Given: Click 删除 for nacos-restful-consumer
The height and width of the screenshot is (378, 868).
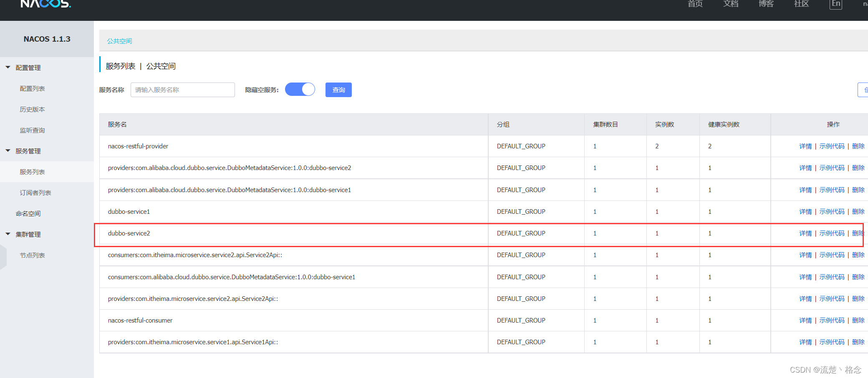Looking at the screenshot, I should pyautogui.click(x=858, y=320).
